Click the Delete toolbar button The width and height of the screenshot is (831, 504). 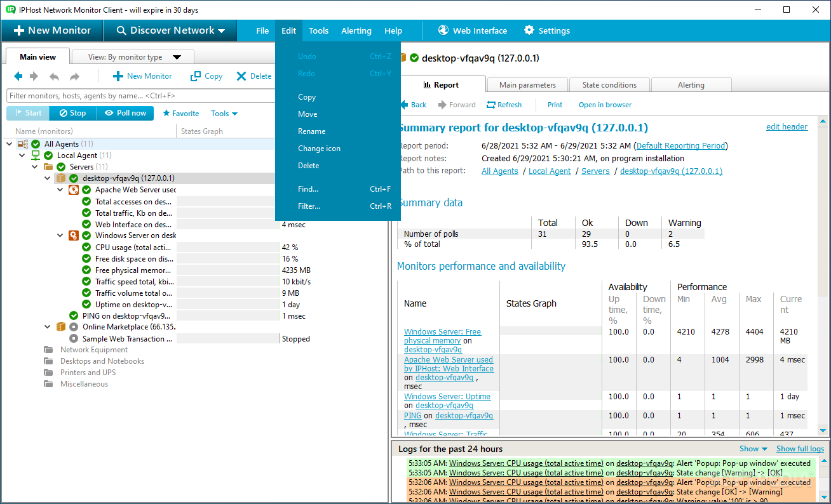tap(253, 76)
